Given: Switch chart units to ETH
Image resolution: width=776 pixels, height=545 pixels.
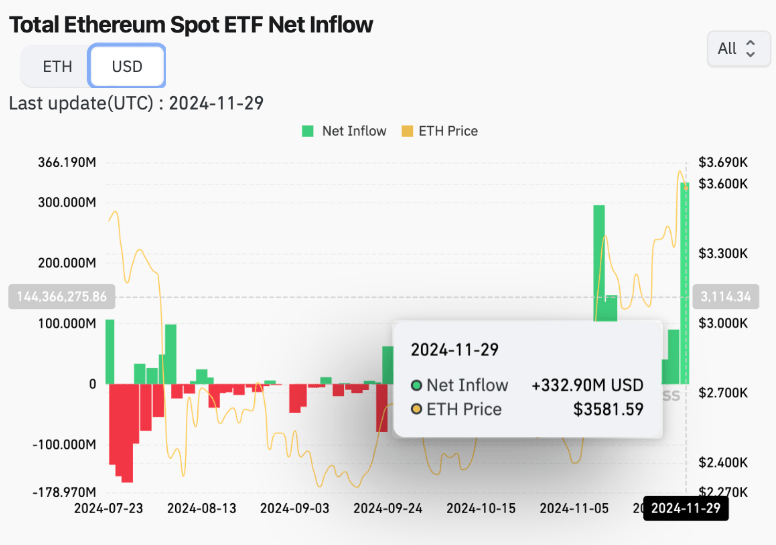Looking at the screenshot, I should (57, 67).
